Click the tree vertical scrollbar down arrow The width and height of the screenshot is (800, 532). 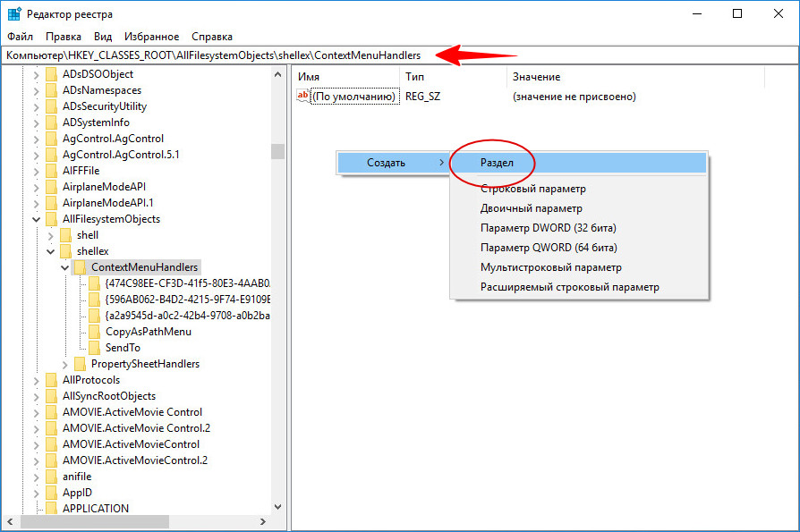[x=277, y=507]
